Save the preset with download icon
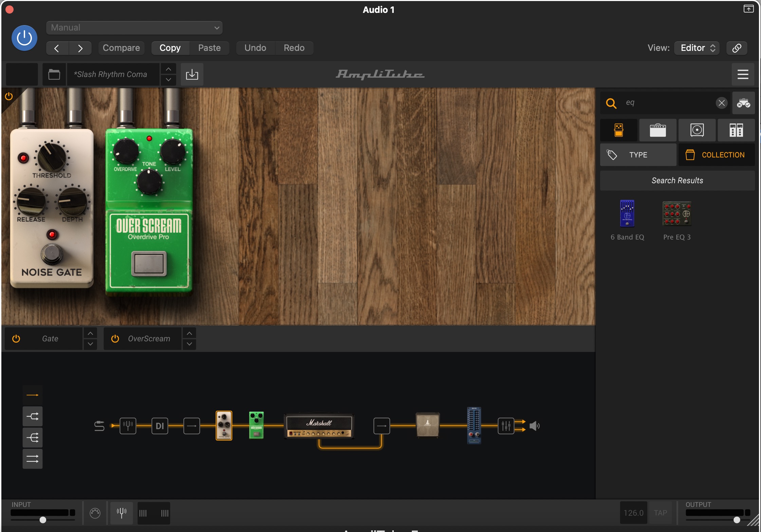Screen dimensions: 761x532 (192, 74)
